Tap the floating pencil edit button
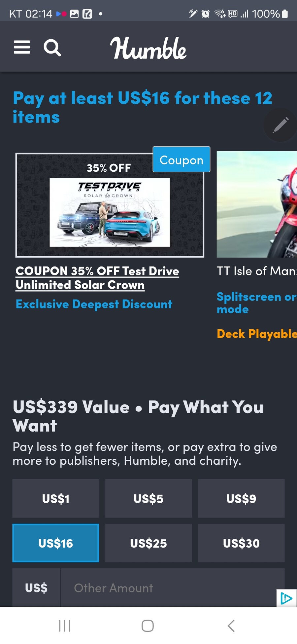This screenshot has height=644, width=297. [x=280, y=125]
